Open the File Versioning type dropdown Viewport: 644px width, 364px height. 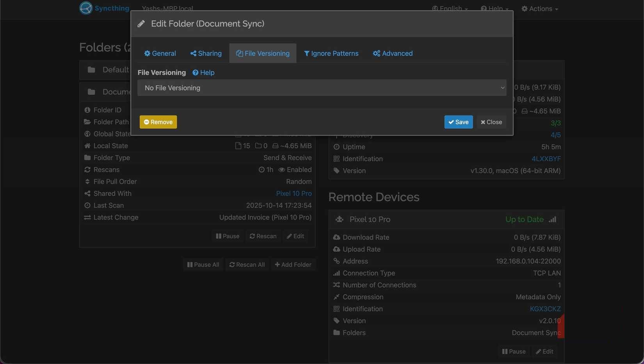pyautogui.click(x=322, y=88)
